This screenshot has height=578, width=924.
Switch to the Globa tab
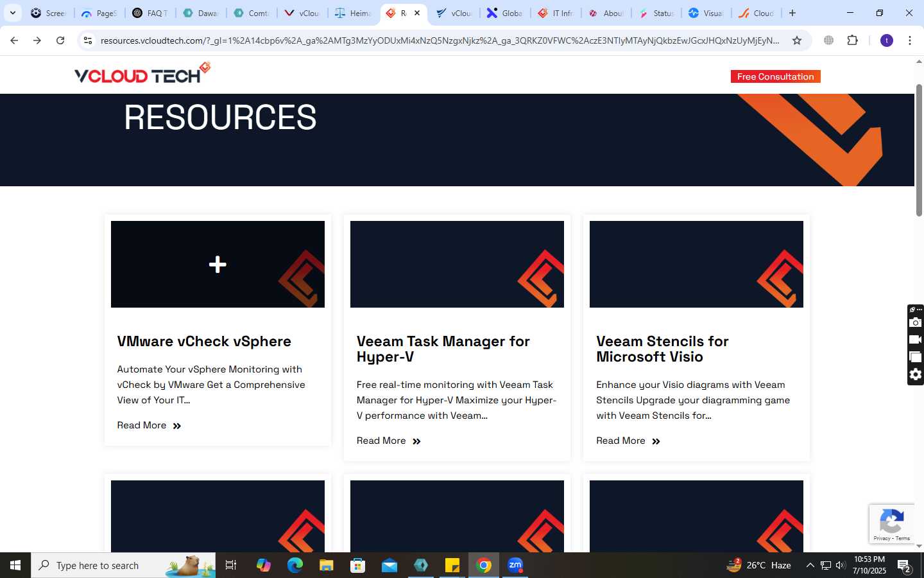pyautogui.click(x=505, y=13)
